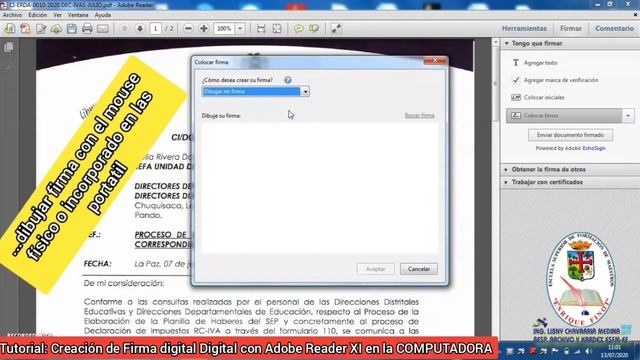This screenshot has width=640, height=360.
Task: Click the fit full page icon
Action: [x=277, y=29]
